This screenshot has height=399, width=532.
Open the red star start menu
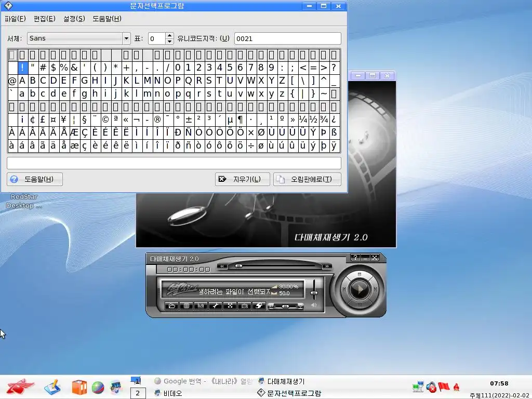(x=20, y=387)
